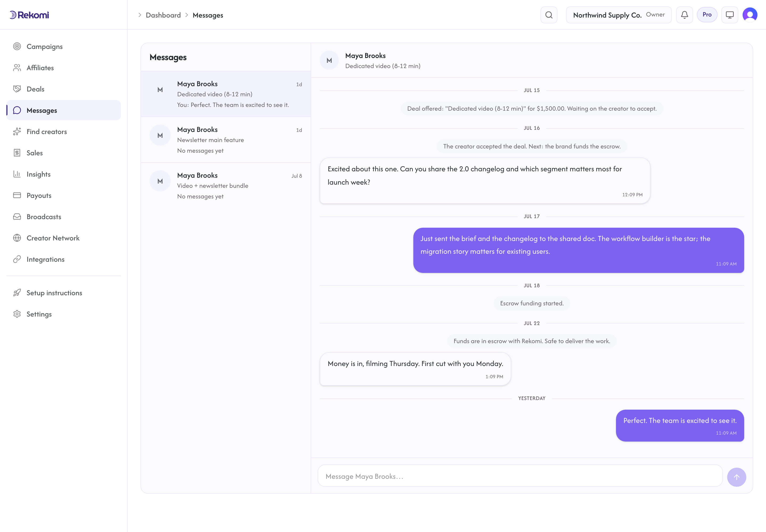The width and height of the screenshot is (766, 532).
Task: Click the Rekomi logo
Action: coord(29,15)
